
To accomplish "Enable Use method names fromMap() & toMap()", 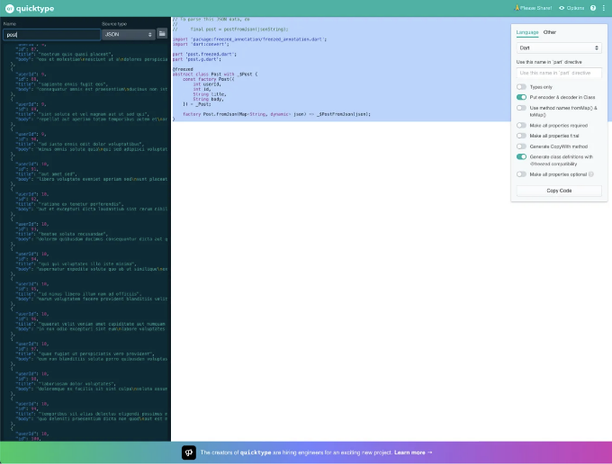I will click(x=521, y=108).
